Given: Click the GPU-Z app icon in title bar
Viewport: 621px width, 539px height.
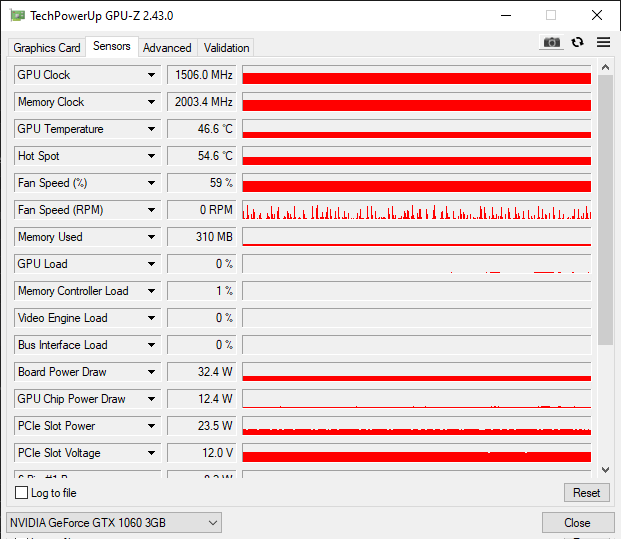Looking at the screenshot, I should (17, 16).
